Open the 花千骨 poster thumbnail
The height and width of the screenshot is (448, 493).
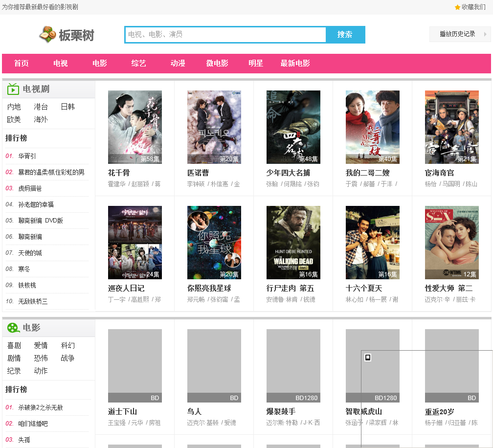tap(135, 127)
